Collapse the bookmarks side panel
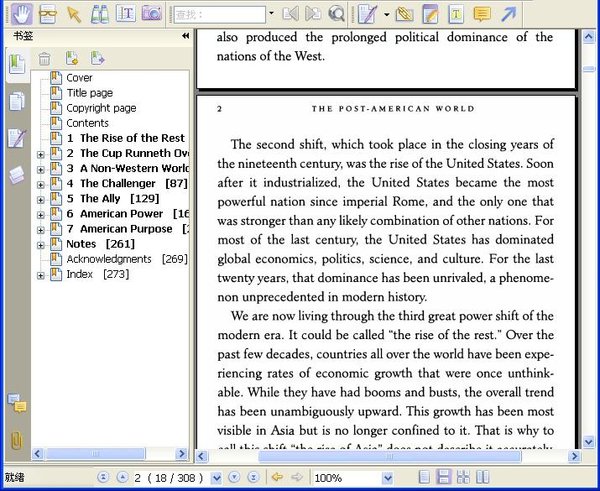The image size is (600, 491). (x=186, y=36)
